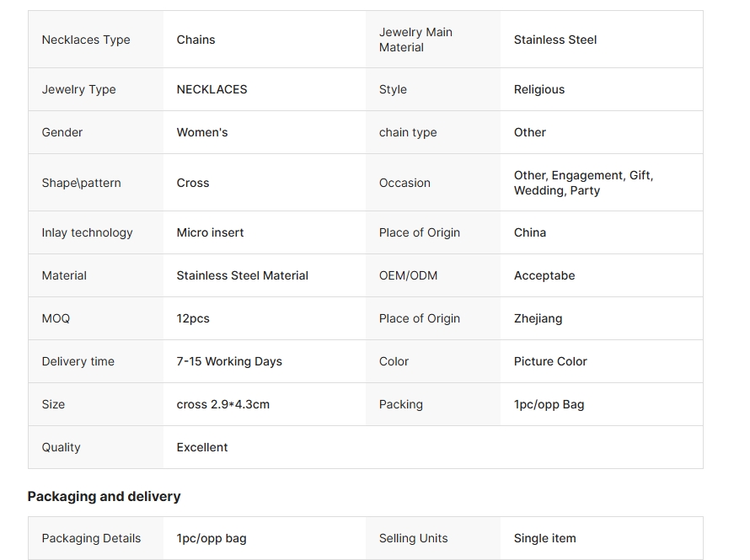Click the "Religious" style value
Screen dimensions: 750x560
538,89
